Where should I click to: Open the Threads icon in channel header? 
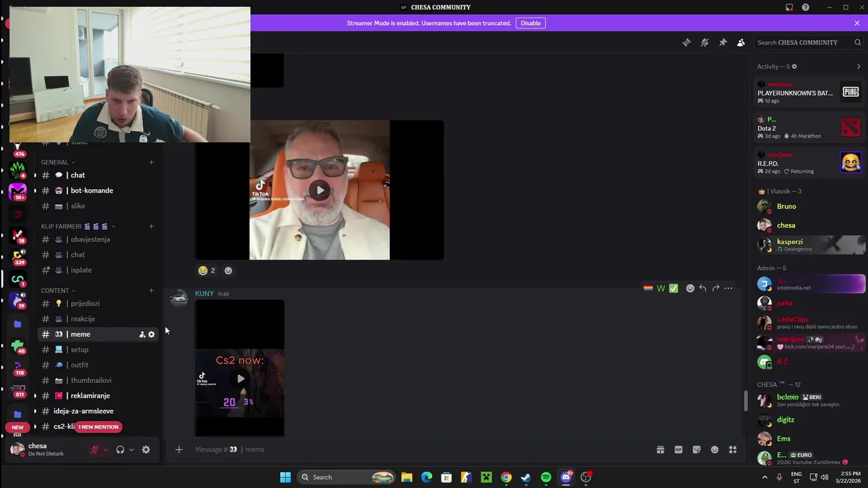[686, 43]
